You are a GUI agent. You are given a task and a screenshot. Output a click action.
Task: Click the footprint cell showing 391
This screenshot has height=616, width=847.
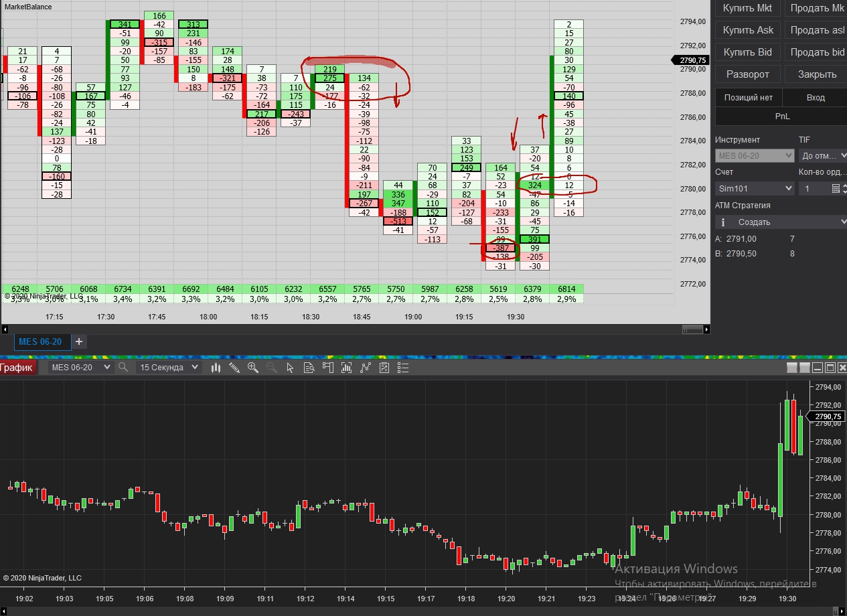[x=535, y=239]
